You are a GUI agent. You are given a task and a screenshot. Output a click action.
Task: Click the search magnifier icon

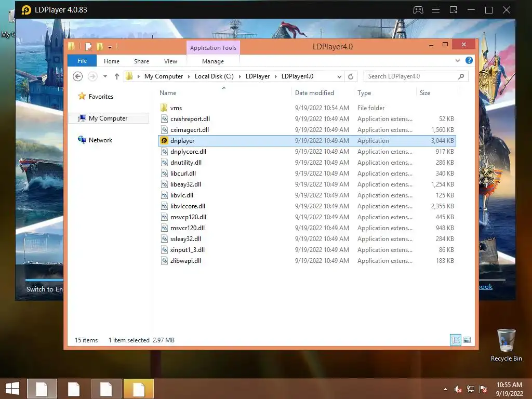(461, 76)
